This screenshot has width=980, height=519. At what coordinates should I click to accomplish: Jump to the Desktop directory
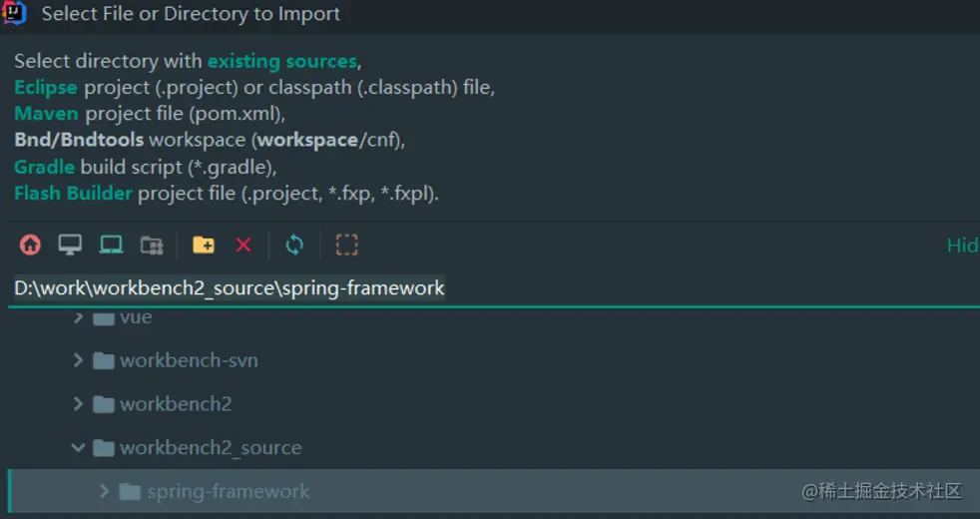70,245
